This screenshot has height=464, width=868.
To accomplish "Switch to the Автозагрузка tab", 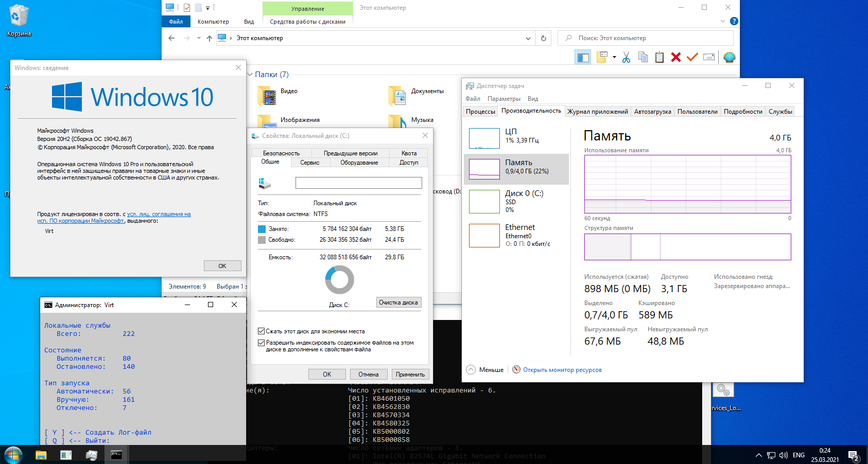I will click(x=652, y=112).
